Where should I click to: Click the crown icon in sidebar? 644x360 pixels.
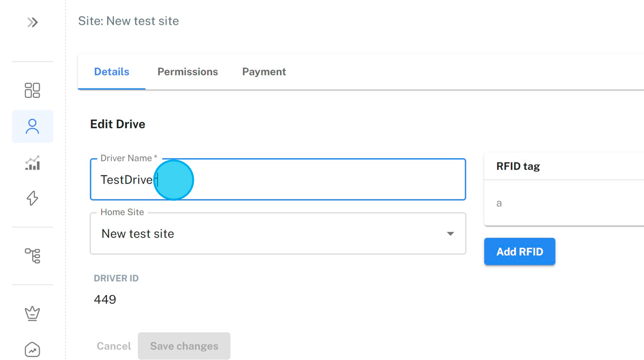(33, 313)
